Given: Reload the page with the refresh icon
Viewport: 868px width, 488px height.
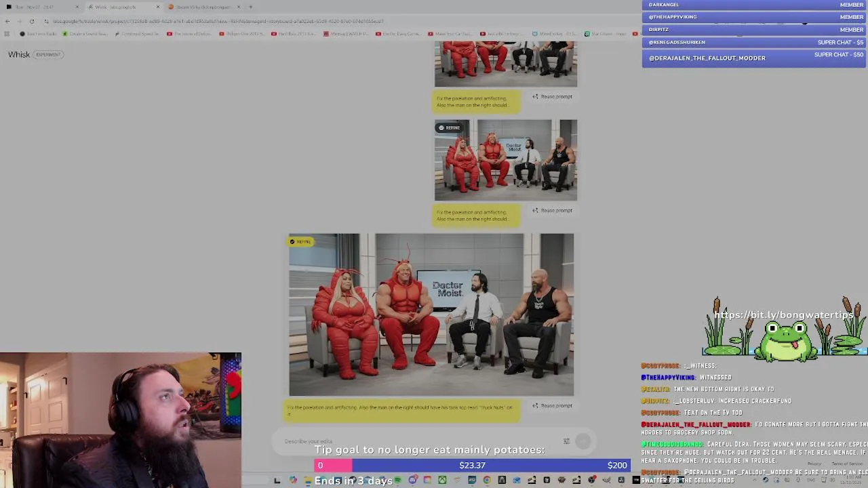Looking at the screenshot, I should (31, 21).
